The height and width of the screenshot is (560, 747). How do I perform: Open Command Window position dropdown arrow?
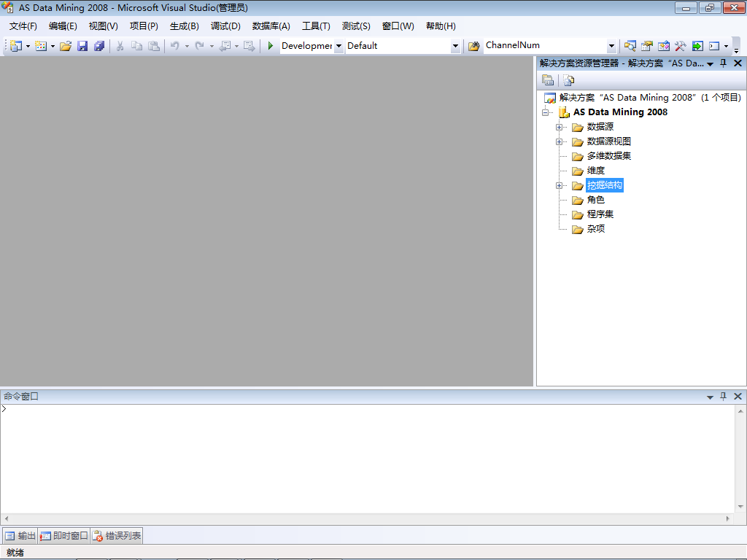coord(710,397)
